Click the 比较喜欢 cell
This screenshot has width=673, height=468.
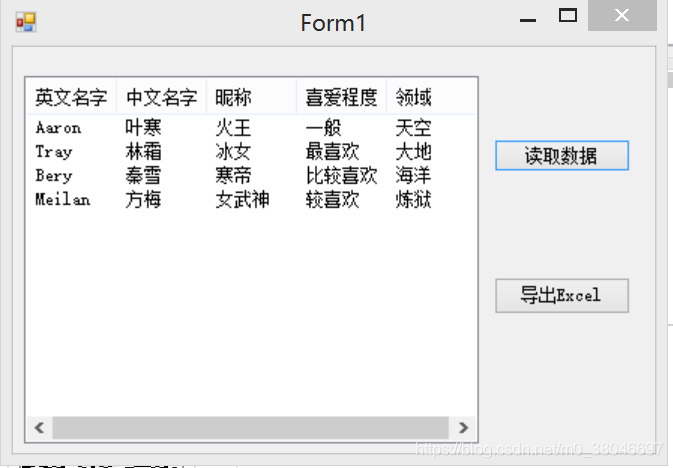point(342,176)
